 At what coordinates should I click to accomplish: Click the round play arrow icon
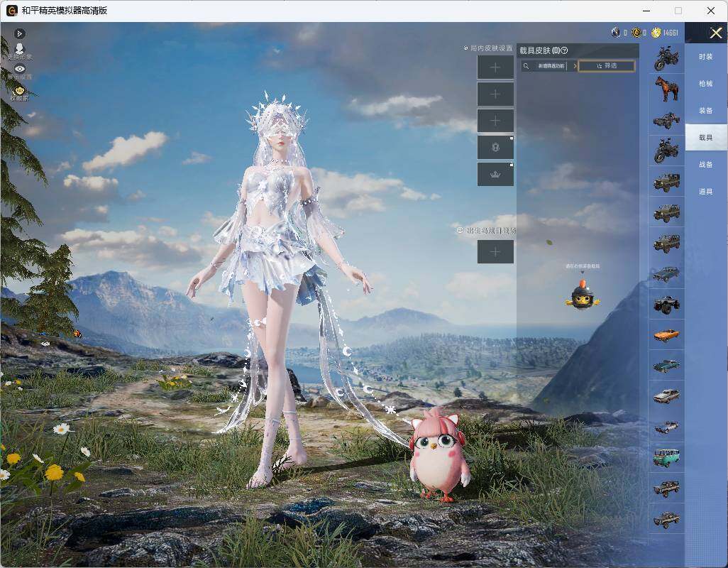point(19,33)
